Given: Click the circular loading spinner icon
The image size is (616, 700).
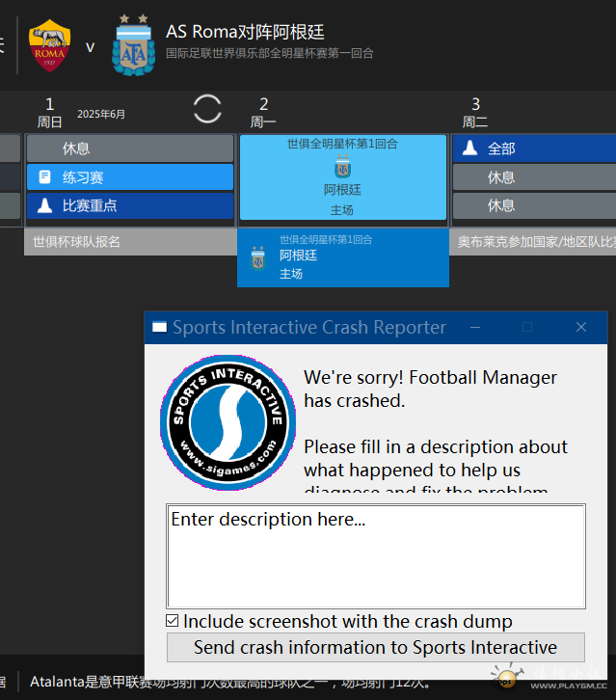Looking at the screenshot, I should (x=207, y=108).
